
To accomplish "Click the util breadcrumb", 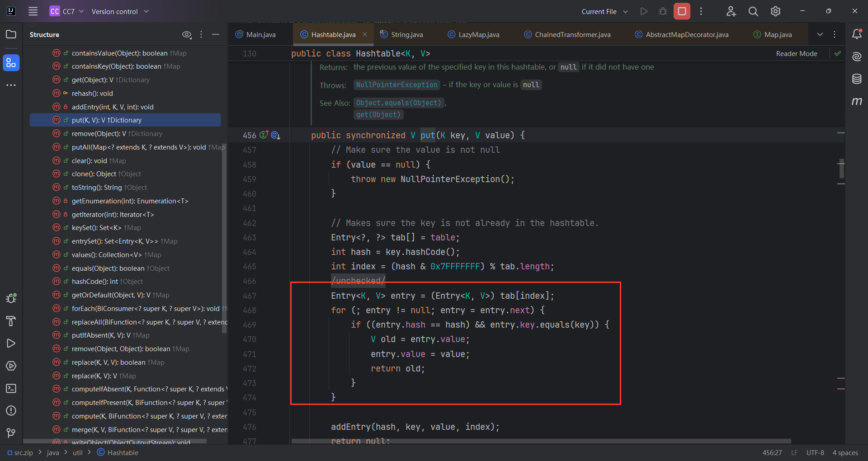I will (x=78, y=452).
